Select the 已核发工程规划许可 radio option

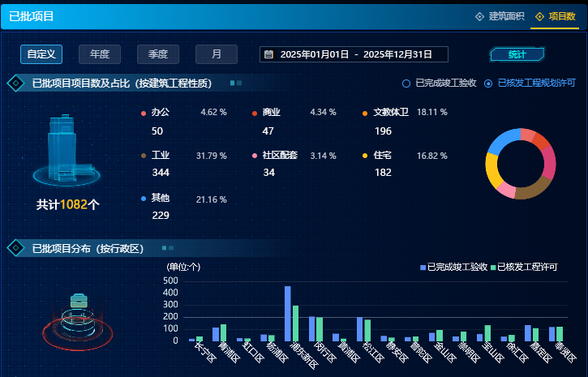pos(488,83)
